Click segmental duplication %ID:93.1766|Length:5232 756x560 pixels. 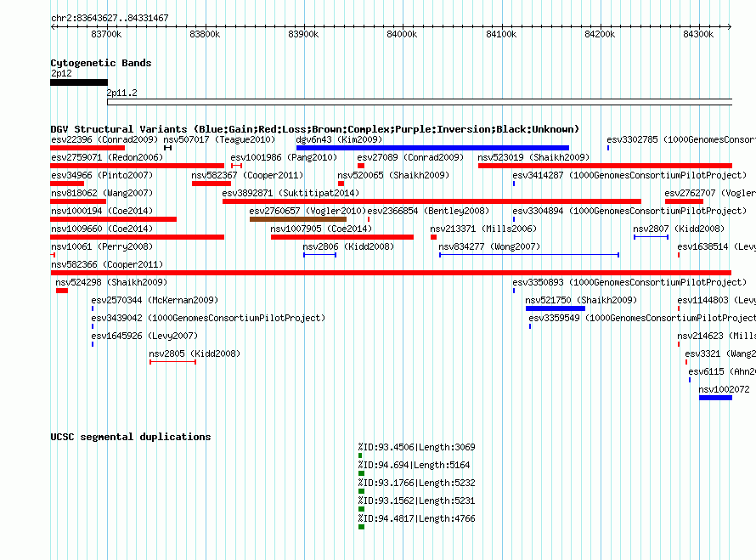pos(416,483)
